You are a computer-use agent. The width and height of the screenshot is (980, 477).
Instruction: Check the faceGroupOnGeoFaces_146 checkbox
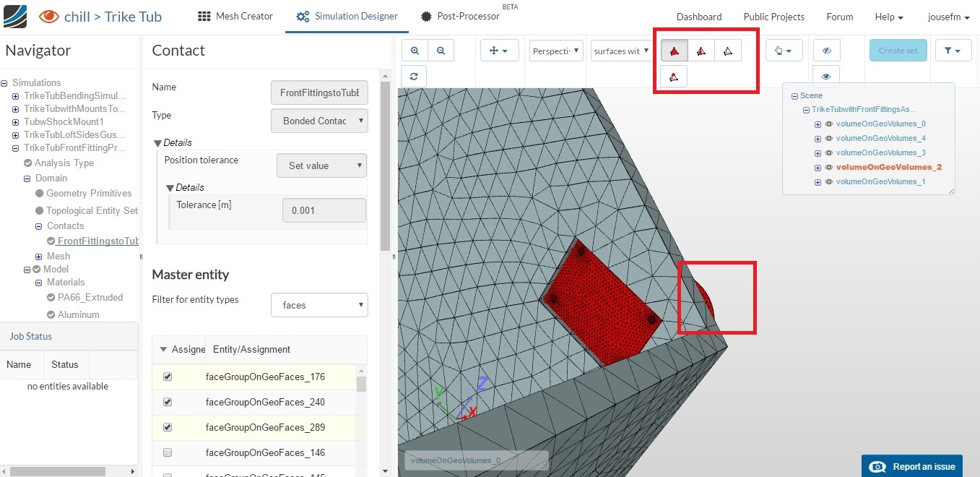168,452
